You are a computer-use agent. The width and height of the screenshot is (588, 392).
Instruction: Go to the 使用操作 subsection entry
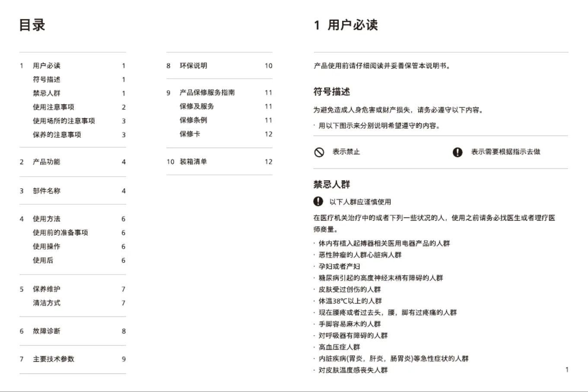tap(47, 247)
